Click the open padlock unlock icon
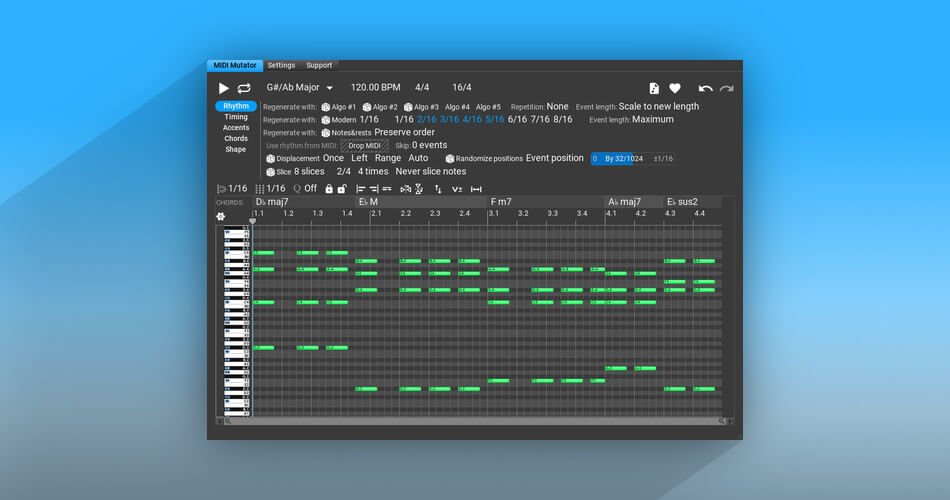950x500 pixels. (342, 189)
